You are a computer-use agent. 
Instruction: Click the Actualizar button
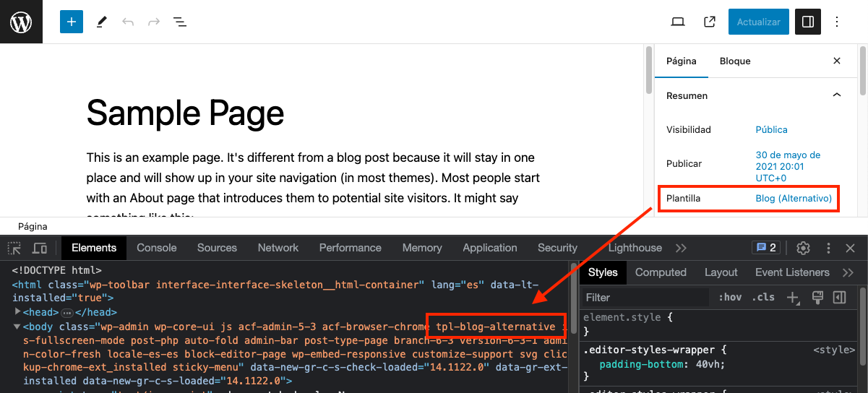point(758,22)
